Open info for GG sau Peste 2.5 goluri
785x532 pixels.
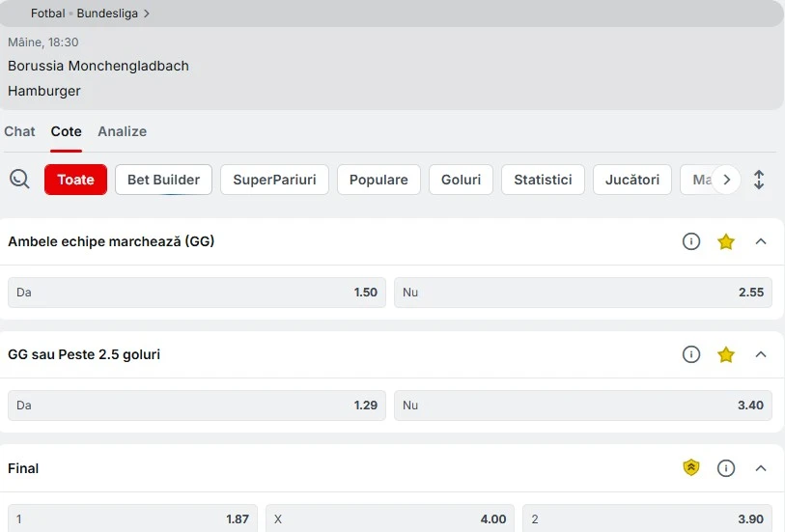(691, 354)
